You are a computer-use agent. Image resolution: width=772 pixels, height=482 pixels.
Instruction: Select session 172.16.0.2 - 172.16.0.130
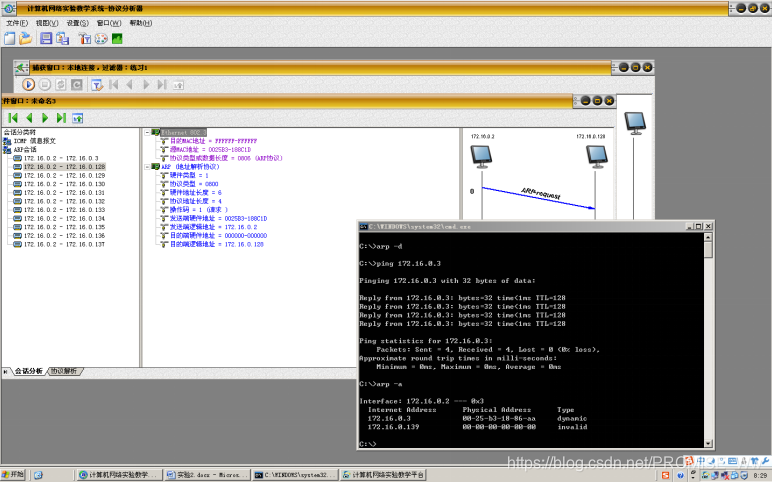click(64, 184)
